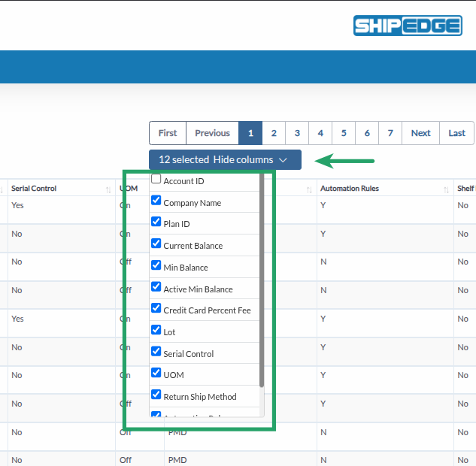
Task: Sort the column left of Automation Rules
Action: click(309, 190)
